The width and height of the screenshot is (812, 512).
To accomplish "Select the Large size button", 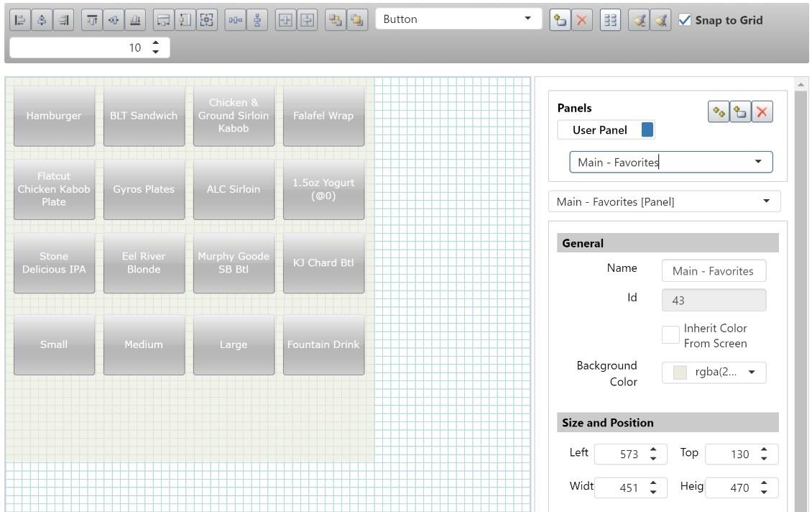I will click(x=234, y=344).
